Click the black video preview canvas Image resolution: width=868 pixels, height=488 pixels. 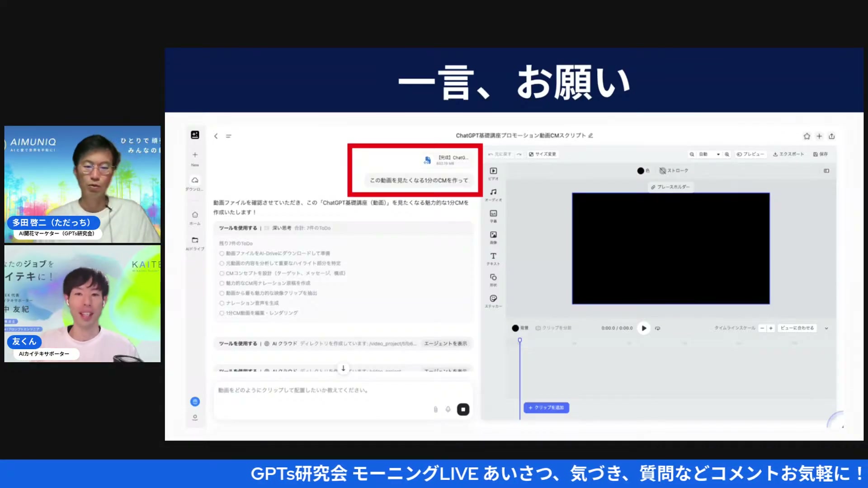(x=670, y=249)
